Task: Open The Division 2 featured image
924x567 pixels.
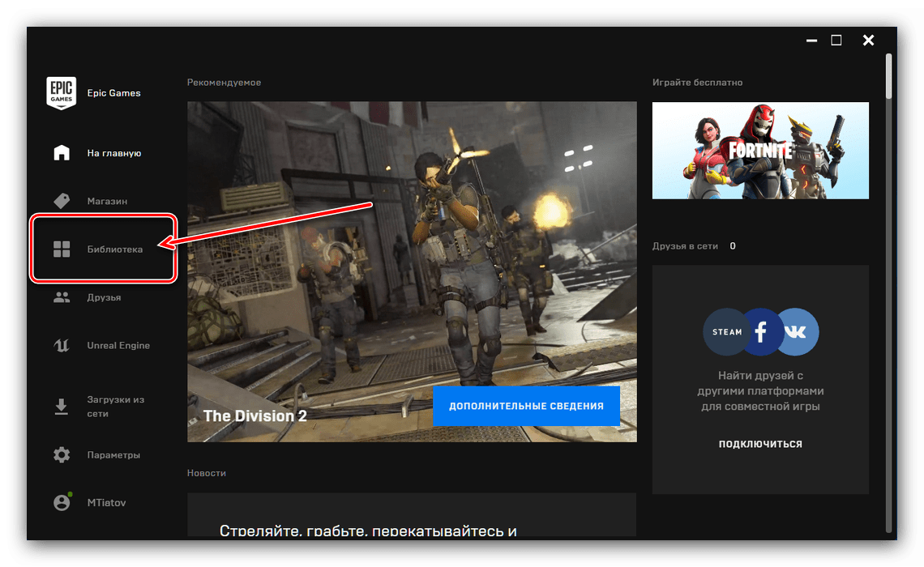Action: [x=412, y=243]
